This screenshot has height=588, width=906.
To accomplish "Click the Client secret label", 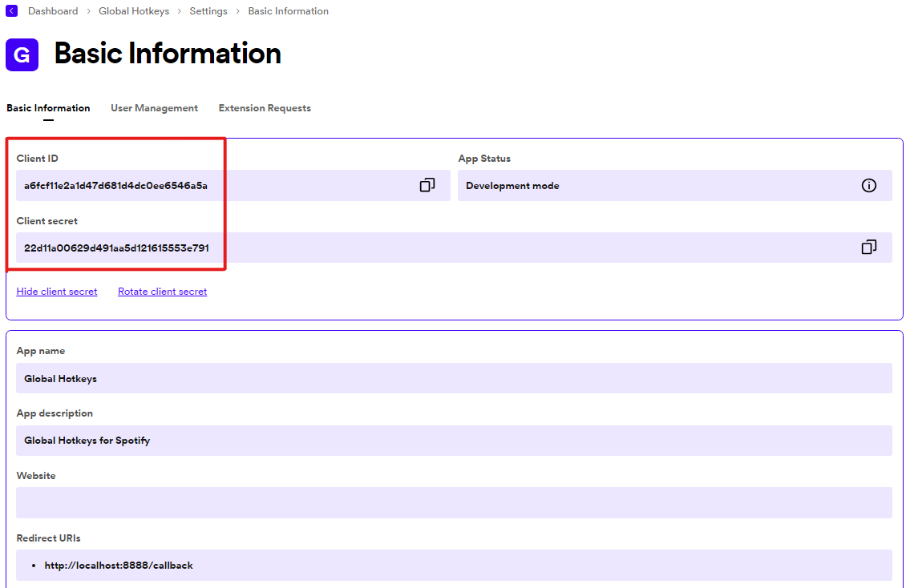I will tap(47, 221).
